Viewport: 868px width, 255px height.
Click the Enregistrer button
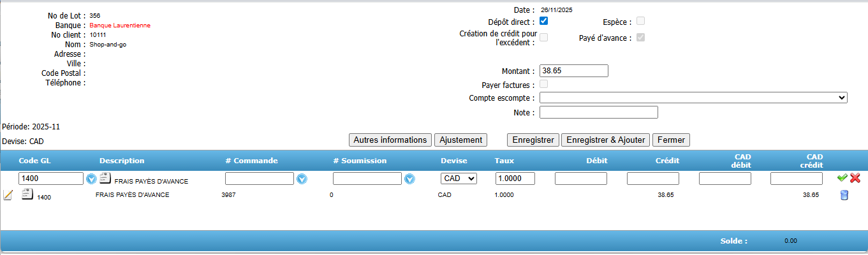pyautogui.click(x=533, y=140)
